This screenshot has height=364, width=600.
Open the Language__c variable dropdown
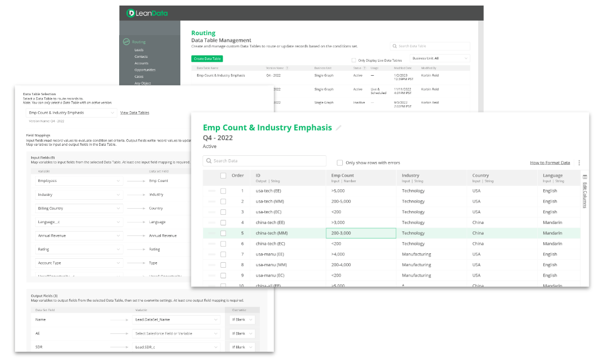[79, 222]
